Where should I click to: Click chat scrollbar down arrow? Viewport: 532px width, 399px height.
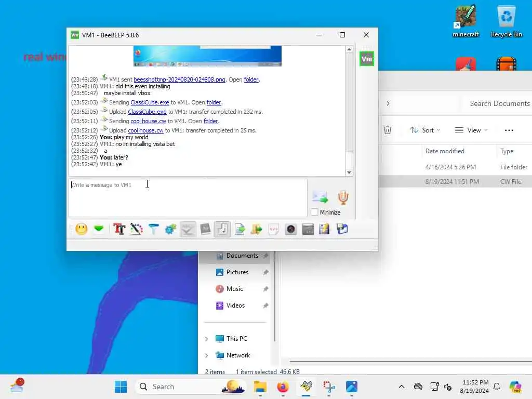[x=349, y=172]
